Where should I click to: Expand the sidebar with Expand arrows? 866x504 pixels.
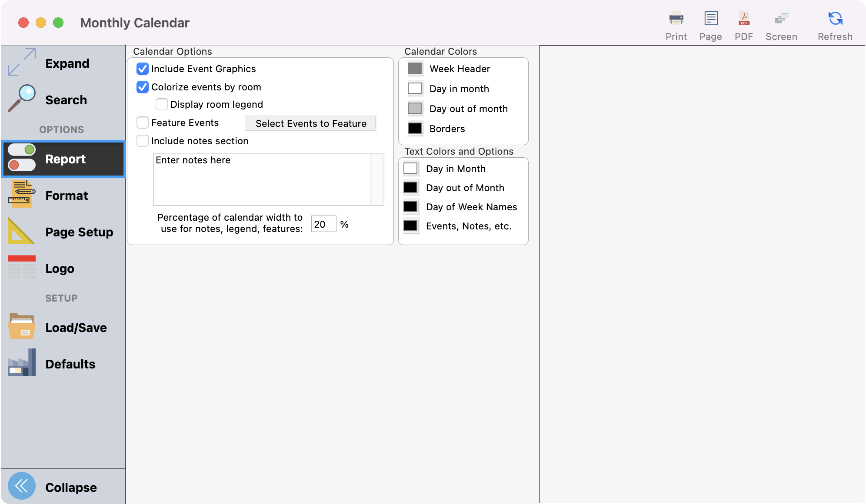(22, 62)
